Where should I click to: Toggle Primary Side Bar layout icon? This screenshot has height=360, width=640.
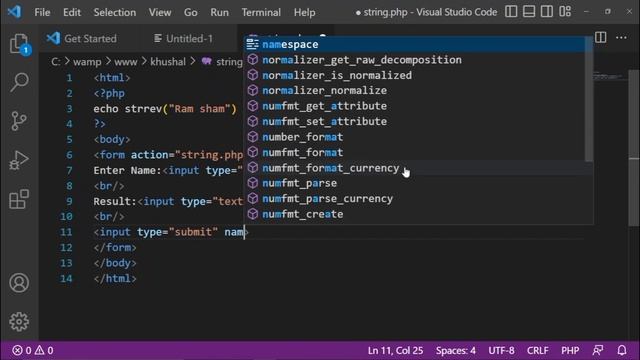point(511,11)
